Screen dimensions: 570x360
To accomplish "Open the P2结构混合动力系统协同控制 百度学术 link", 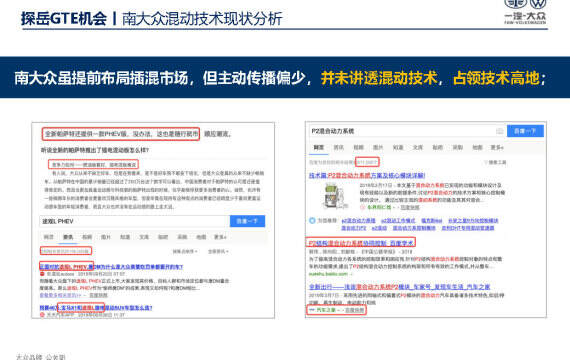I will [361, 243].
